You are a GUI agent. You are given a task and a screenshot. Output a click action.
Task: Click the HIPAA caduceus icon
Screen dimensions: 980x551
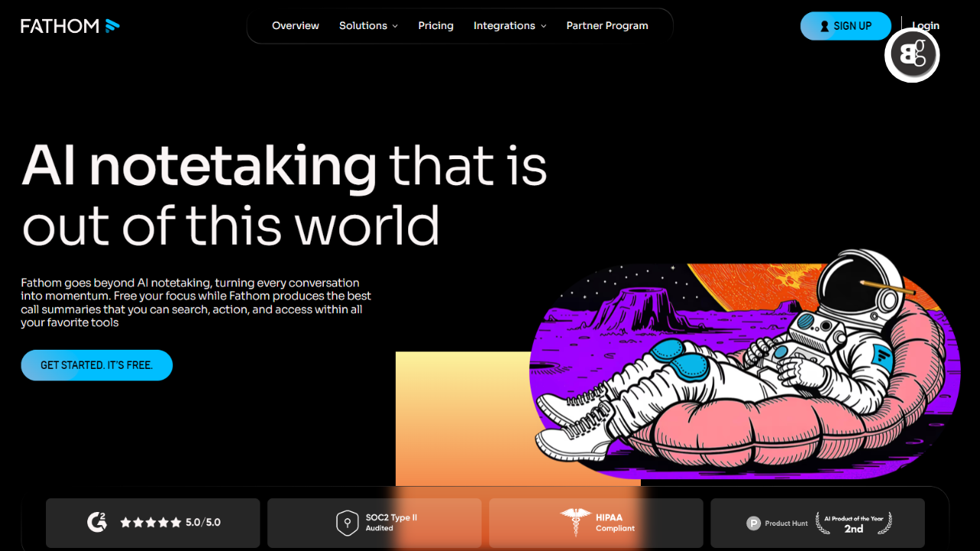point(574,523)
